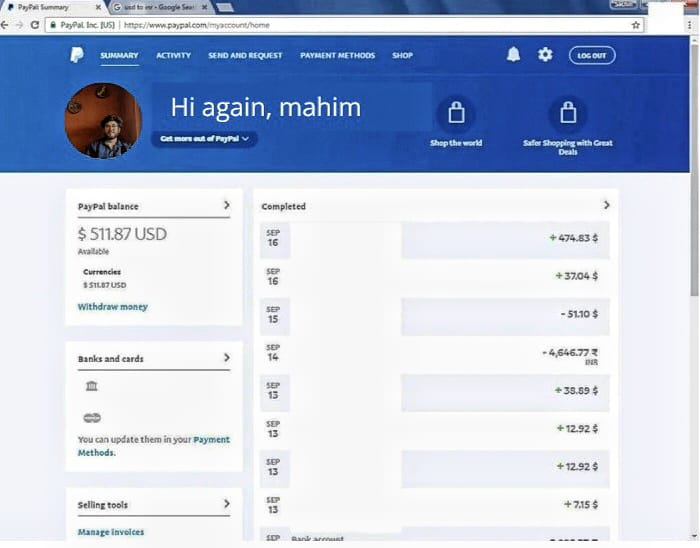Click the $ 511.87 USD balance amount
The width and height of the screenshot is (700, 548).
(x=122, y=234)
